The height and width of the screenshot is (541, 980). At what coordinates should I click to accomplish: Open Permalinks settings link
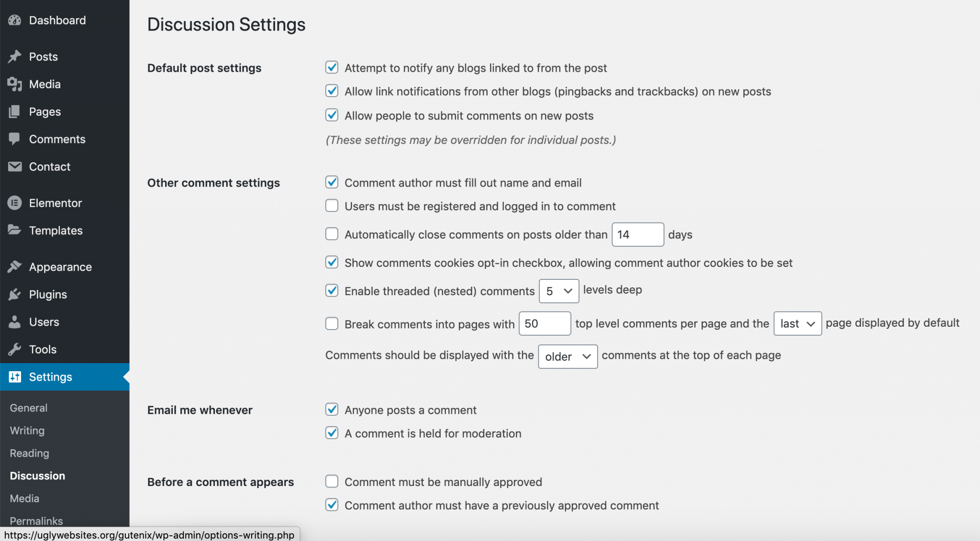(x=36, y=521)
